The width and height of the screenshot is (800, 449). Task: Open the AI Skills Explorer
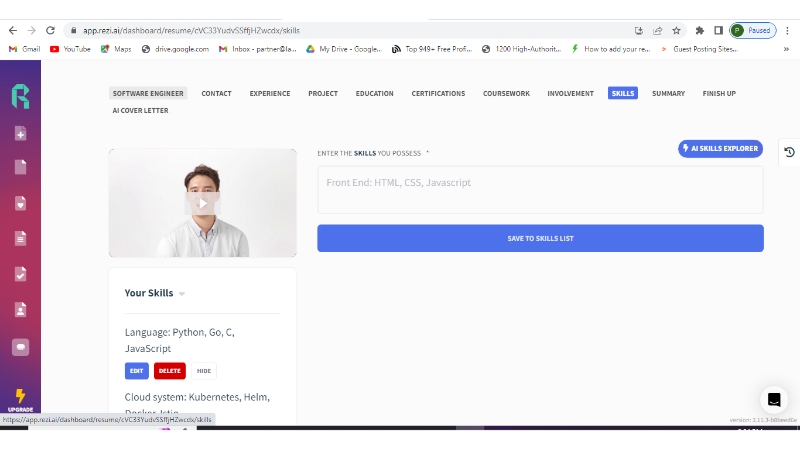tap(720, 148)
